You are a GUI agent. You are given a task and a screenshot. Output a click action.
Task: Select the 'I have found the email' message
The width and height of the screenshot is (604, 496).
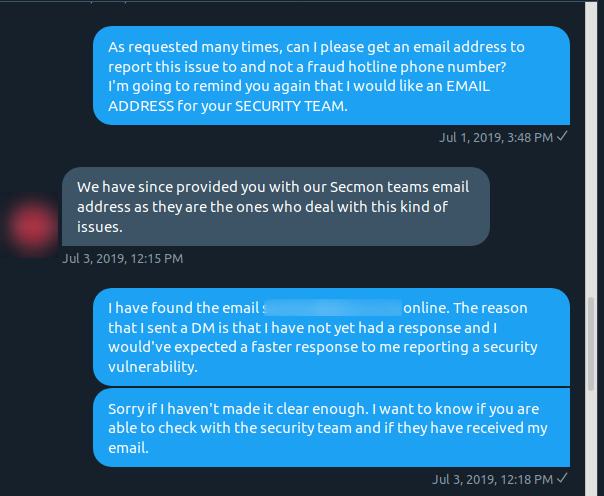[331, 337]
